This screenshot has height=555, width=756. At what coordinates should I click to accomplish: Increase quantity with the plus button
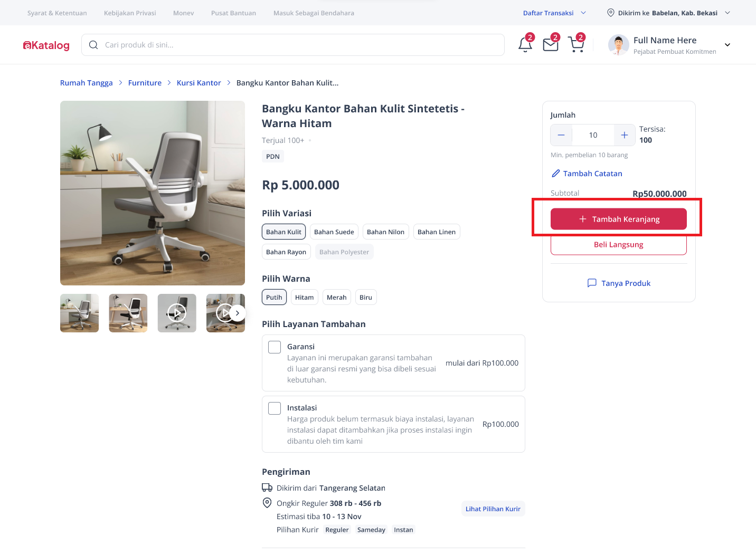[x=625, y=135]
